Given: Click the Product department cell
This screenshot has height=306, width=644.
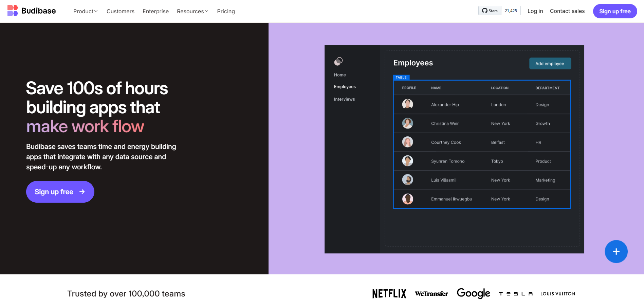Looking at the screenshot, I should pos(543,161).
